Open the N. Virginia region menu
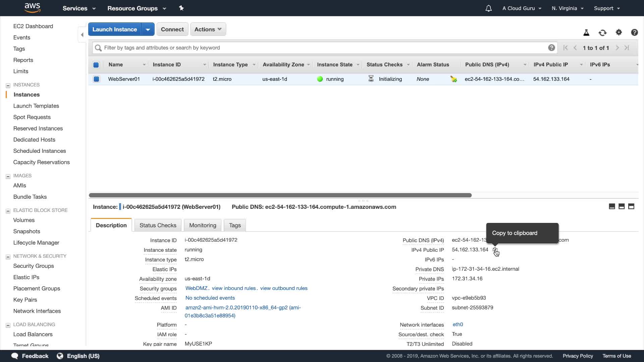This screenshot has height=362, width=644. (568, 8)
